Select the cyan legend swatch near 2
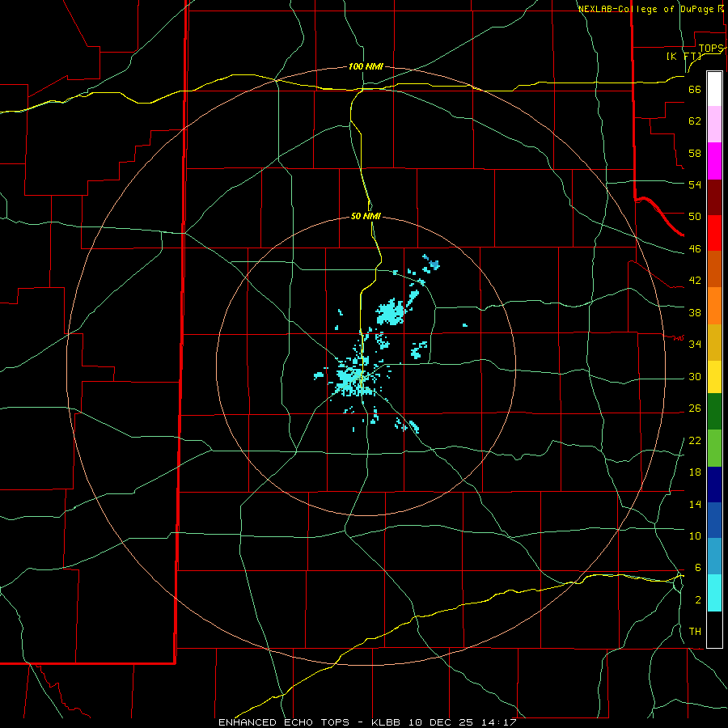 pyautogui.click(x=714, y=593)
